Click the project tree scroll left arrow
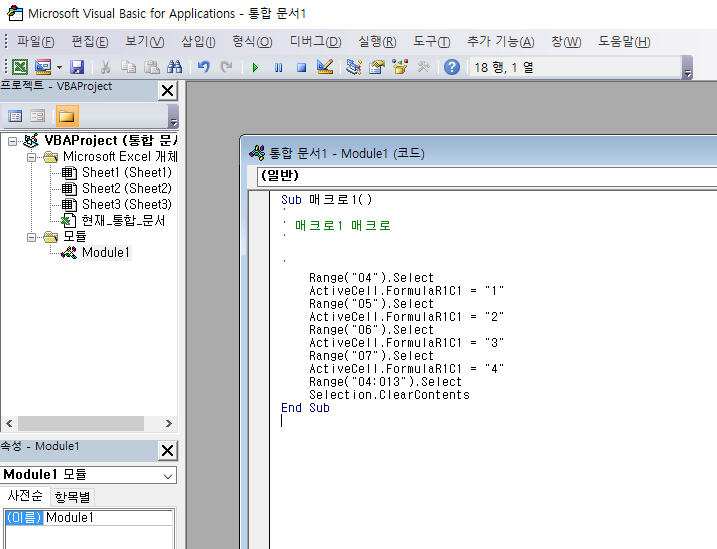Screen dimensions: 717x549 [9, 423]
